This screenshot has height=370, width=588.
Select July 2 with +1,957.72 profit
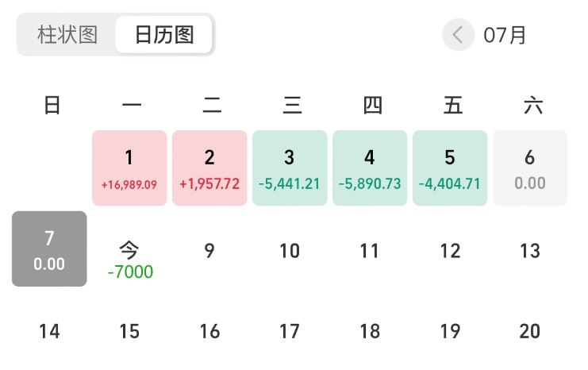(x=209, y=168)
